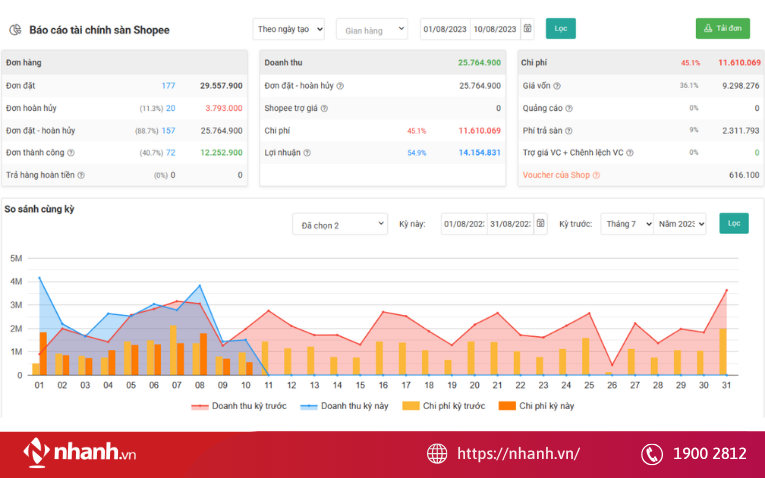
Task: Click the Giá vốn value 9.298.276
Action: click(x=741, y=86)
